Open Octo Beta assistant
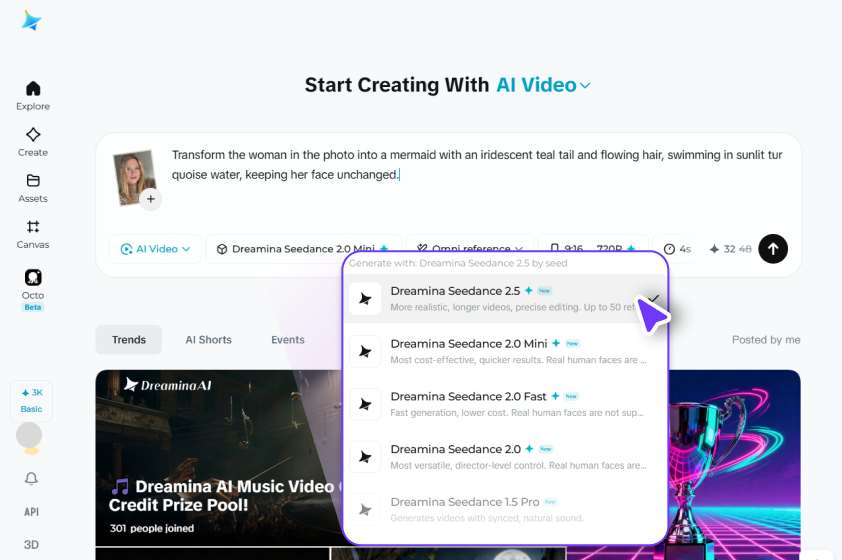 (33, 290)
